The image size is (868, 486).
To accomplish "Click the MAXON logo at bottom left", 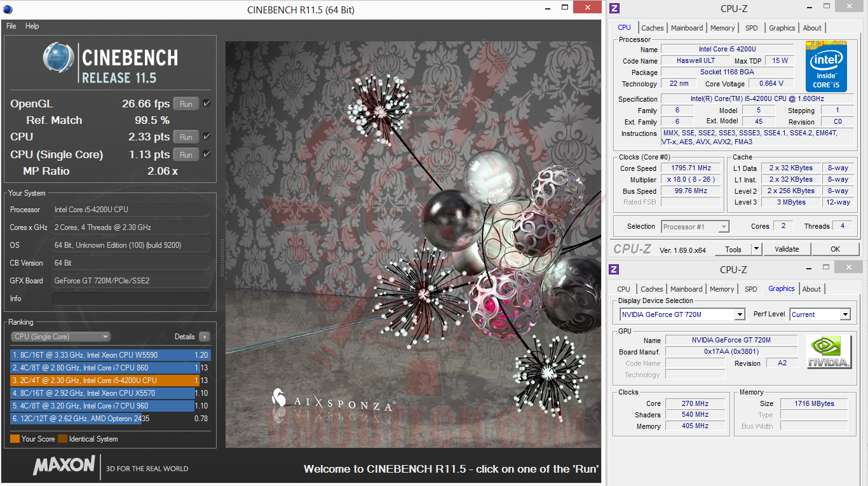I will coord(64,466).
